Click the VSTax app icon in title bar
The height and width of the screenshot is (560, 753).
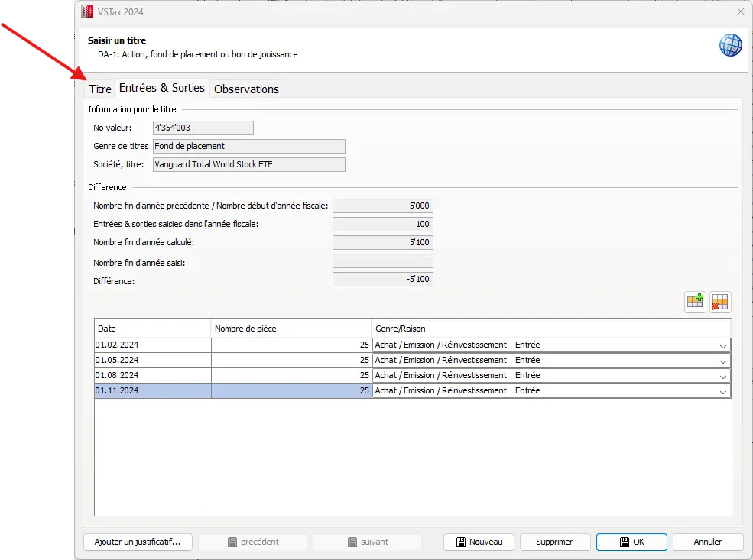88,11
